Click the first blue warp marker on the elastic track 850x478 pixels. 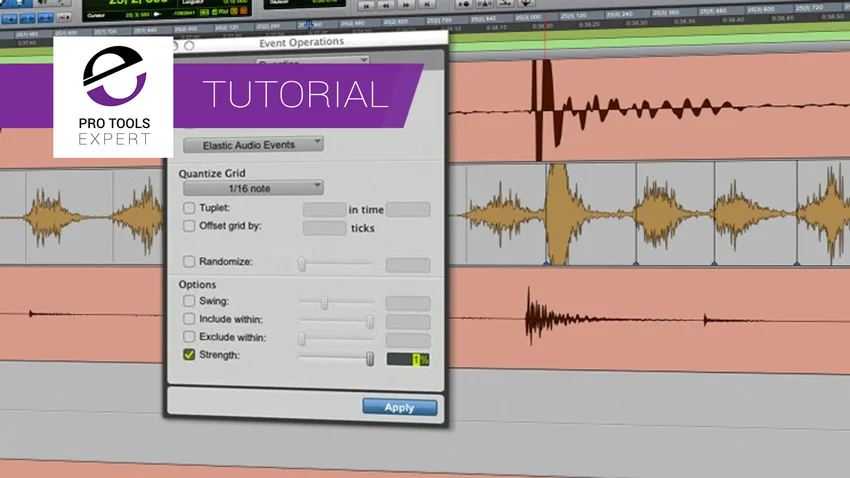[546, 263]
